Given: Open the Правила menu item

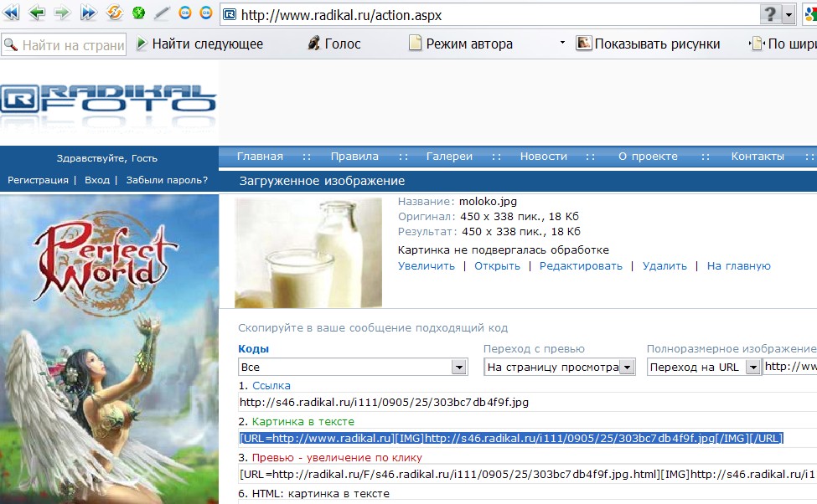Looking at the screenshot, I should (354, 157).
